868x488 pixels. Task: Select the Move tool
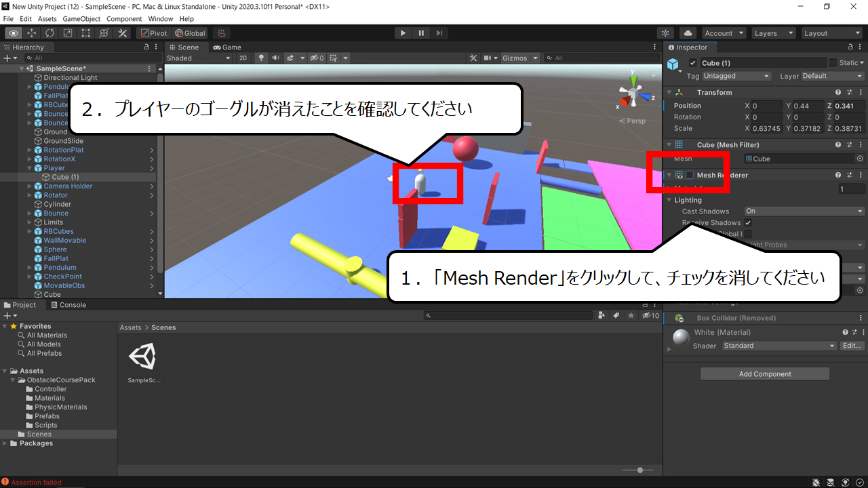tap(32, 33)
